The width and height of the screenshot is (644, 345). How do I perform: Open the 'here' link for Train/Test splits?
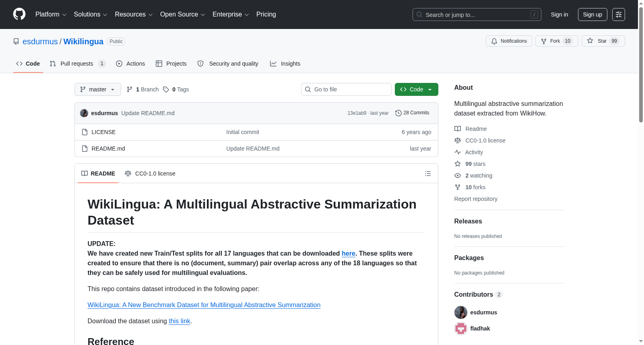pos(349,253)
